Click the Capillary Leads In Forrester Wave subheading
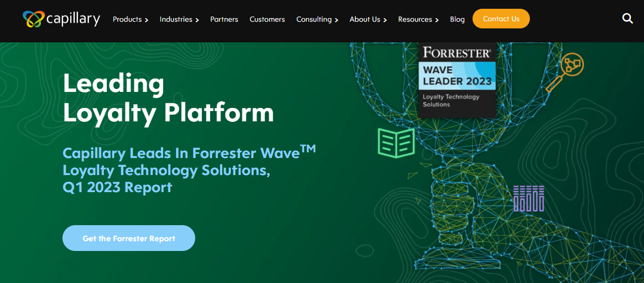 pos(189,170)
